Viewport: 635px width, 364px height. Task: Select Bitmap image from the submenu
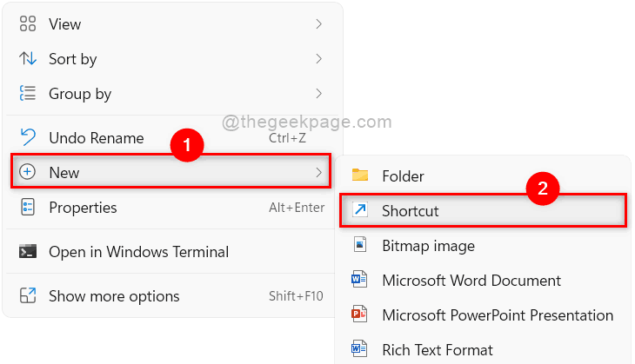point(428,246)
